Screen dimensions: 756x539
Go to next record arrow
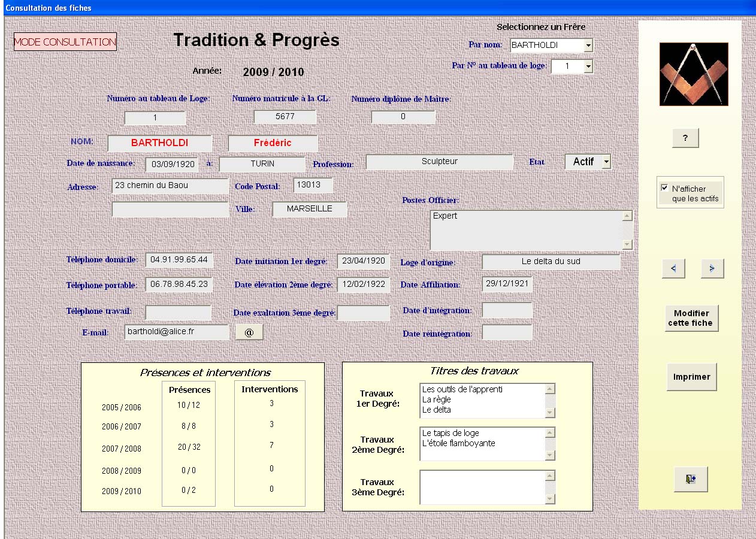click(712, 269)
